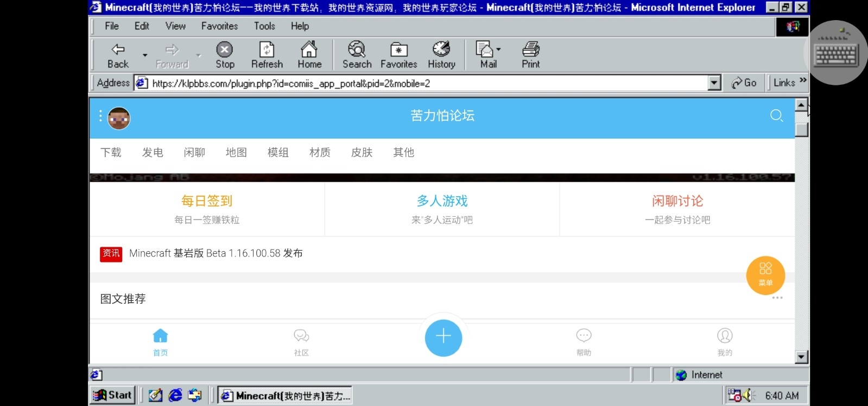Click the address bar URL field
The height and width of the screenshot is (406, 868).
point(422,83)
